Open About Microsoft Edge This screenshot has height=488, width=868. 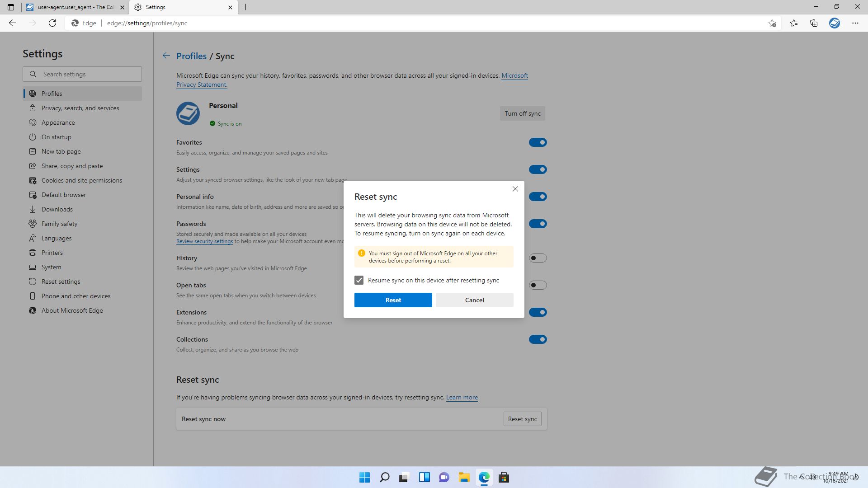tap(82, 310)
